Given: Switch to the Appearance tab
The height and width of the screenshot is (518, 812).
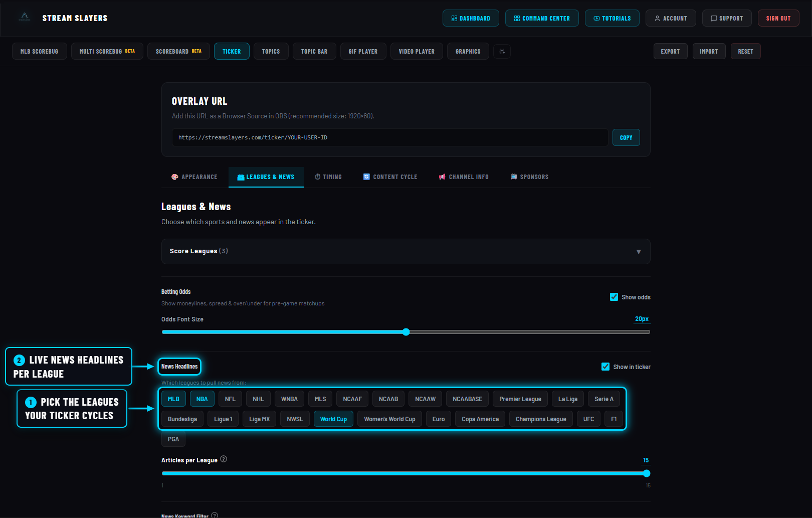Looking at the screenshot, I should 194,177.
